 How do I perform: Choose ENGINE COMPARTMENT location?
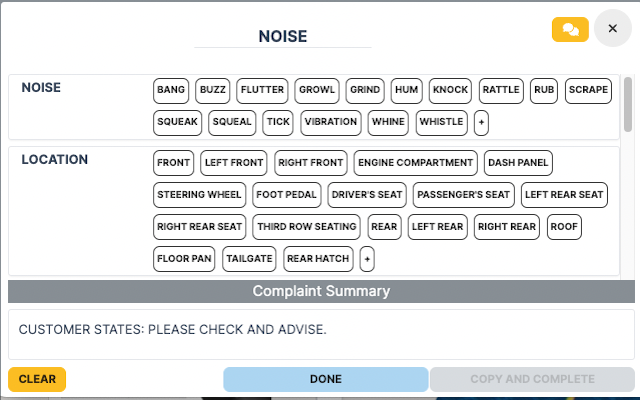tap(415, 162)
